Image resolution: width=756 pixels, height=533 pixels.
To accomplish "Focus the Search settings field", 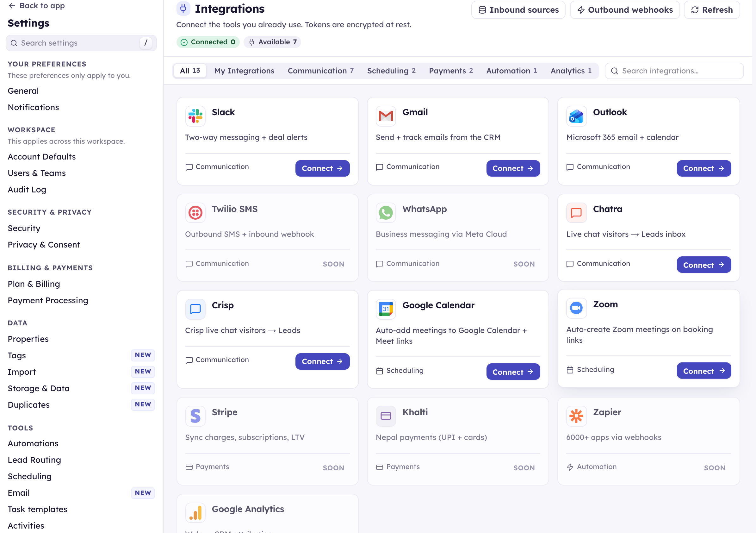I will [81, 43].
